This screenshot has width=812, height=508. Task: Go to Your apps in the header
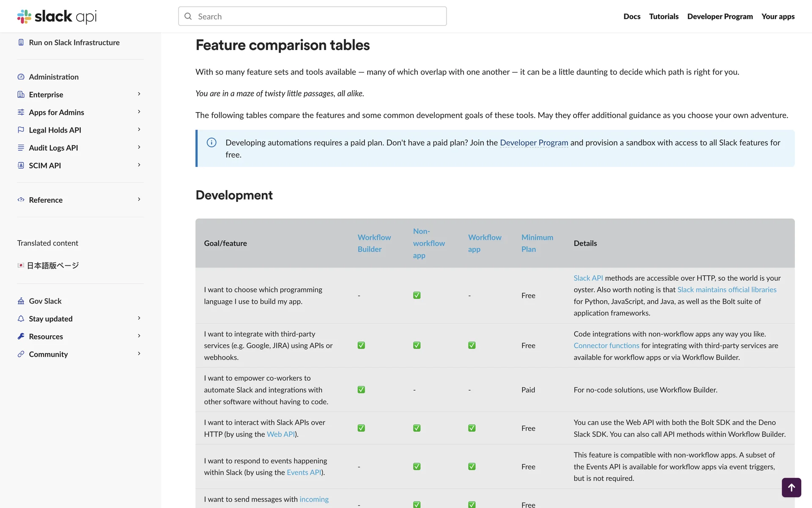[x=778, y=17]
